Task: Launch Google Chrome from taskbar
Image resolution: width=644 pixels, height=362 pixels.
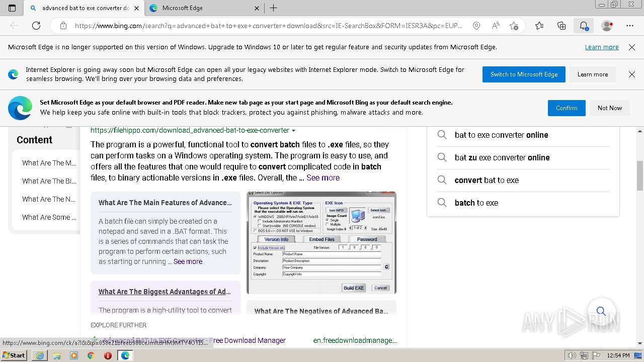Action: [x=91, y=355]
